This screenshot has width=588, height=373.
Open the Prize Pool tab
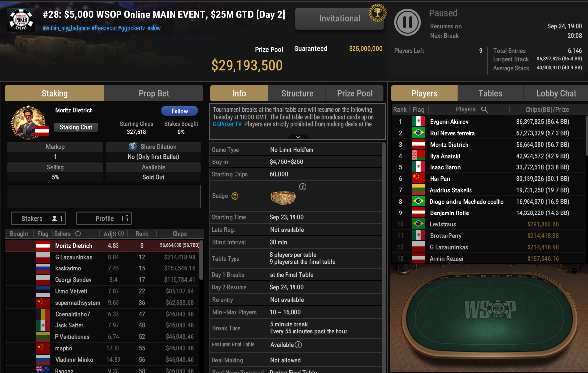[355, 93]
